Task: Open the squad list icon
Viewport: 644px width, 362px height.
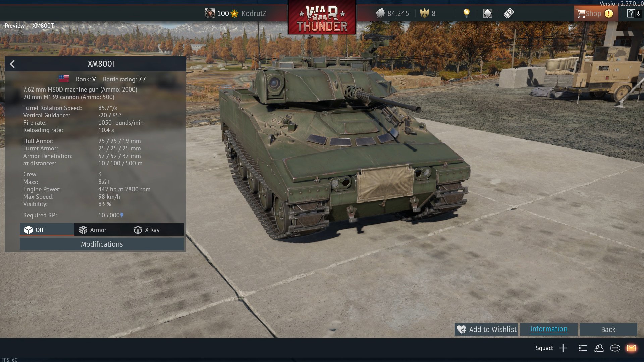Action: tap(583, 348)
